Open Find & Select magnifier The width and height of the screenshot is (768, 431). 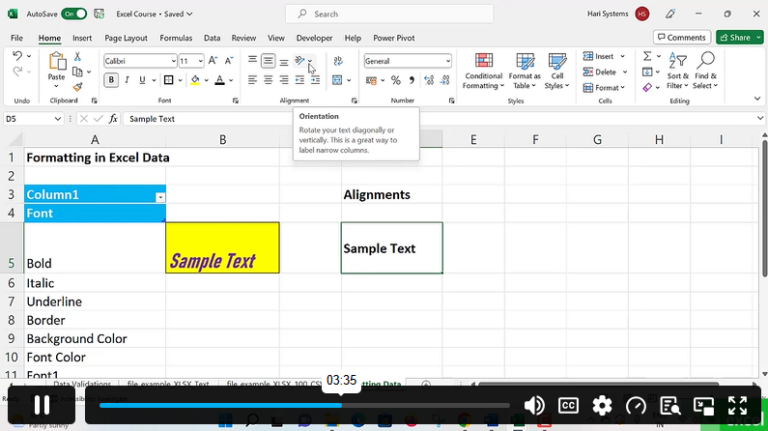click(x=705, y=71)
